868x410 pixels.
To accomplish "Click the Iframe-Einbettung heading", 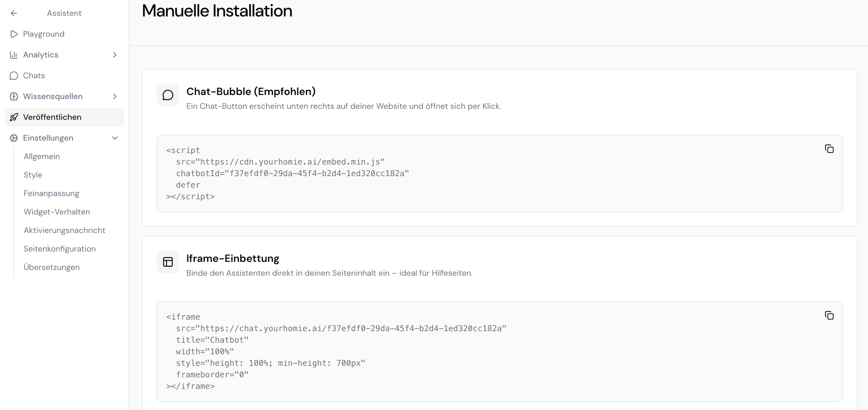I will pyautogui.click(x=233, y=258).
